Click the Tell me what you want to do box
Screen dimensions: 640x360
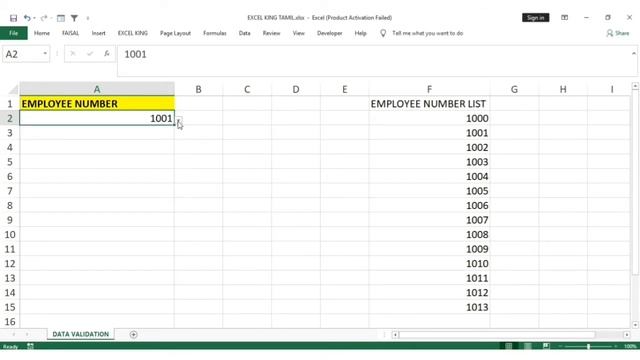point(427,33)
